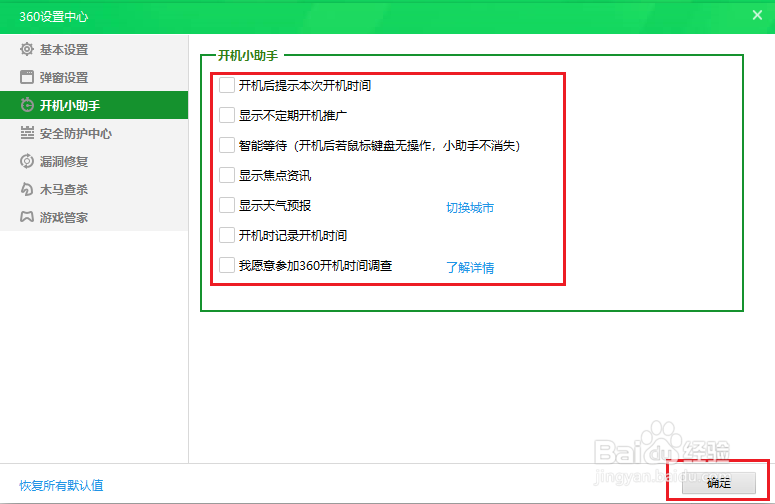Viewport: 775px width, 504px height.
Task: Click the gear icon beside 基本设置
Action: coord(27,49)
